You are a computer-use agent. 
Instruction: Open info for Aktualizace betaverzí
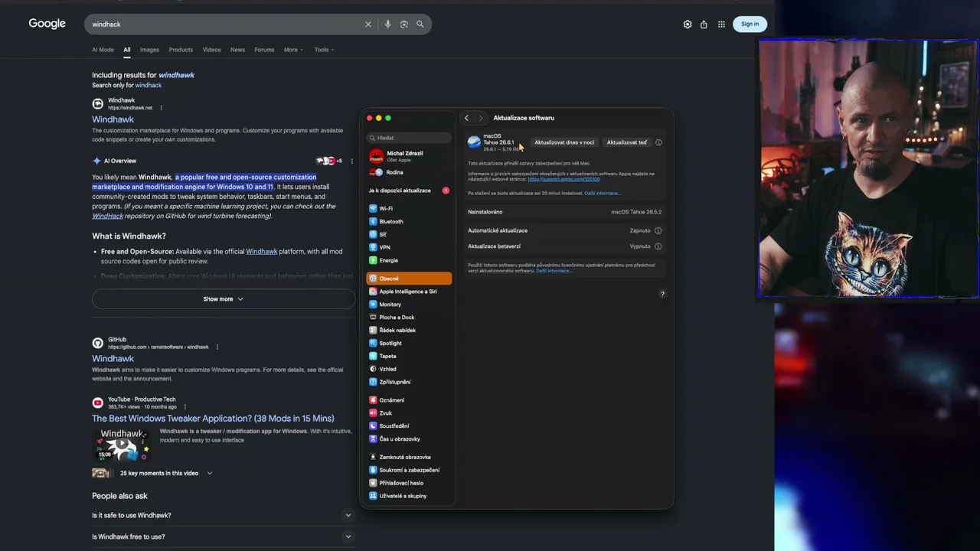(658, 246)
